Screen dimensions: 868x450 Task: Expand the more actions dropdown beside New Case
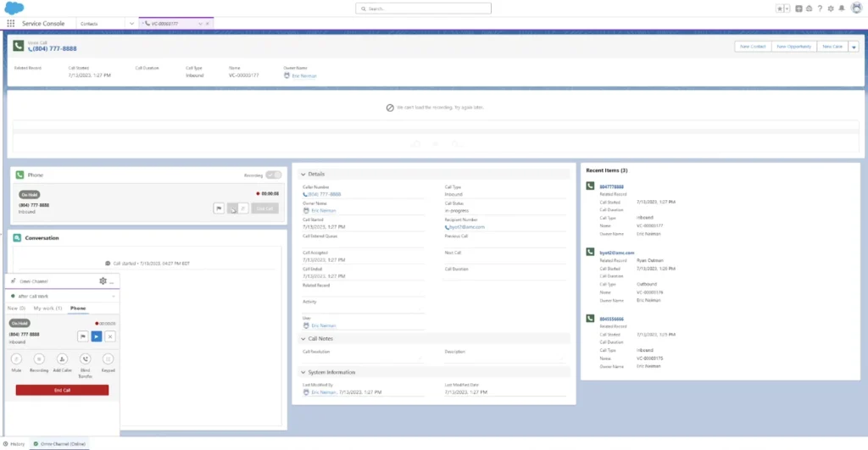tap(854, 47)
